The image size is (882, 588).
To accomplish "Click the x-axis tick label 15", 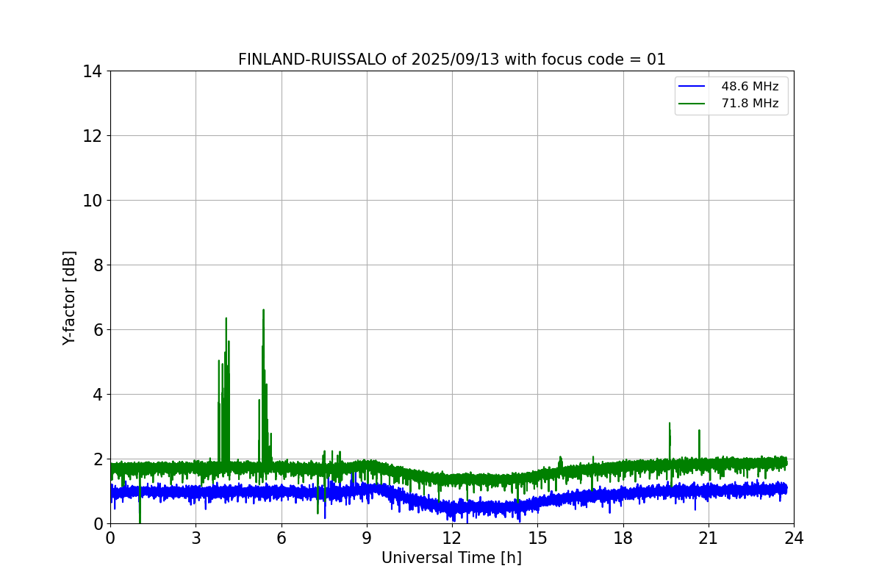I will [537, 538].
